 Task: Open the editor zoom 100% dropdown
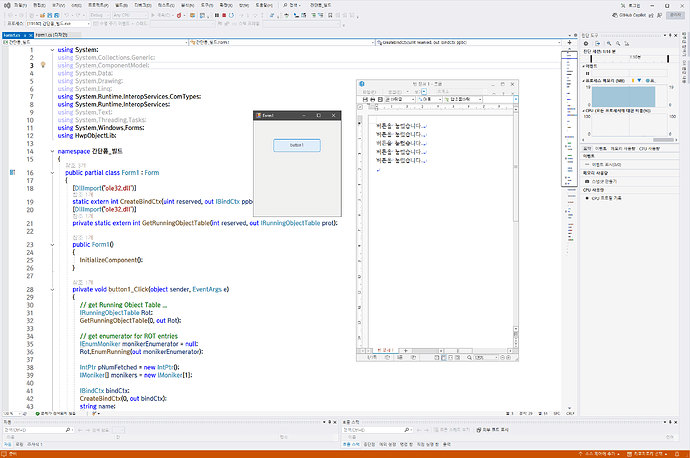pyautogui.click(x=12, y=414)
